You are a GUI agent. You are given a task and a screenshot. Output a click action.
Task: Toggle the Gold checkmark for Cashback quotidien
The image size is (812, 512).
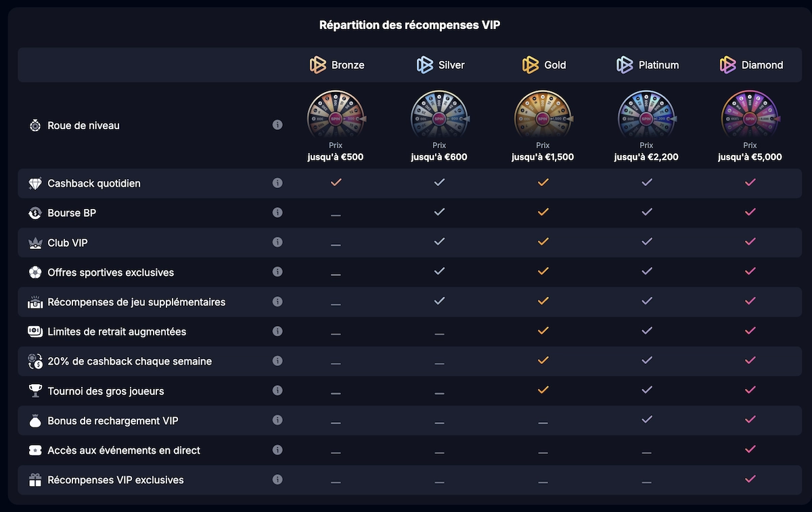pyautogui.click(x=543, y=182)
